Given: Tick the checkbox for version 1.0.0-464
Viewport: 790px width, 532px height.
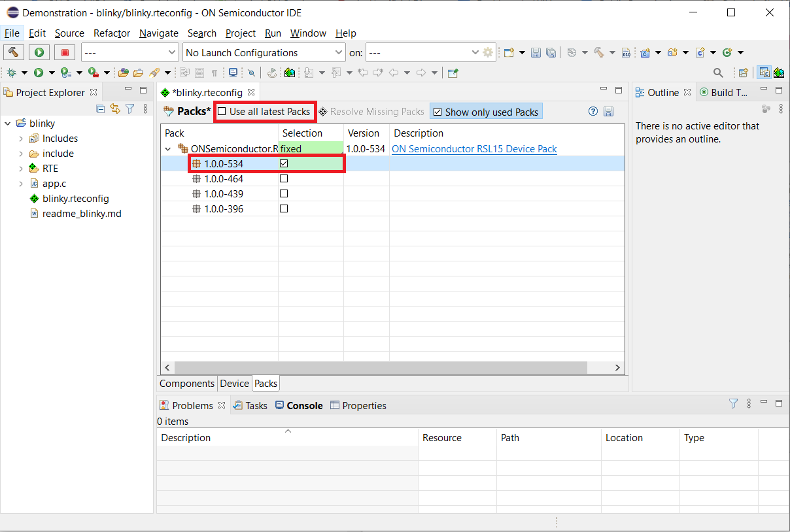Looking at the screenshot, I should 283,178.
